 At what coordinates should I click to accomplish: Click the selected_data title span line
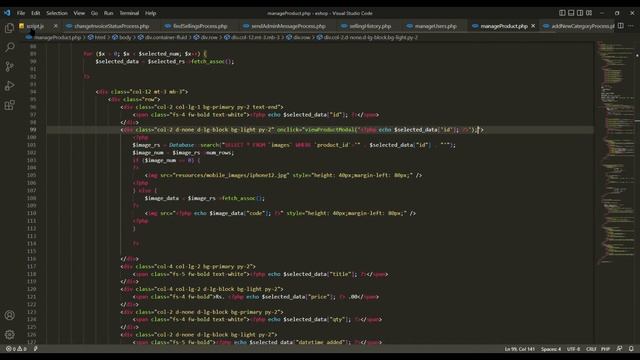(260, 274)
